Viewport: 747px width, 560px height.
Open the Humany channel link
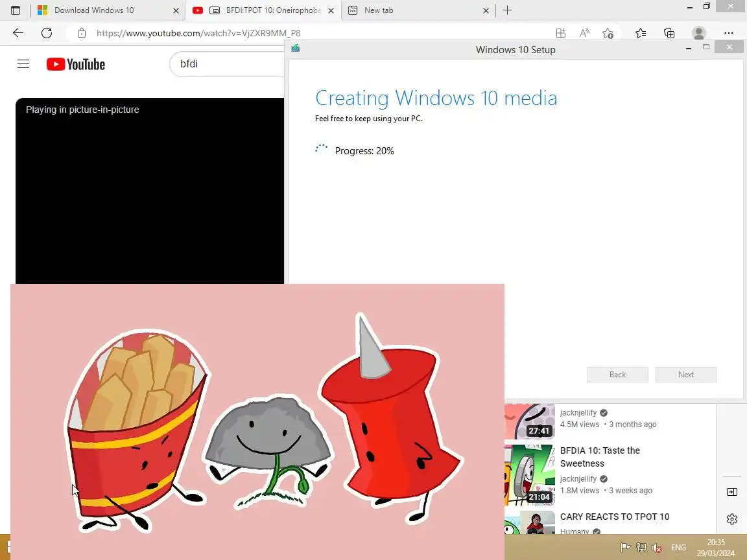(x=575, y=531)
